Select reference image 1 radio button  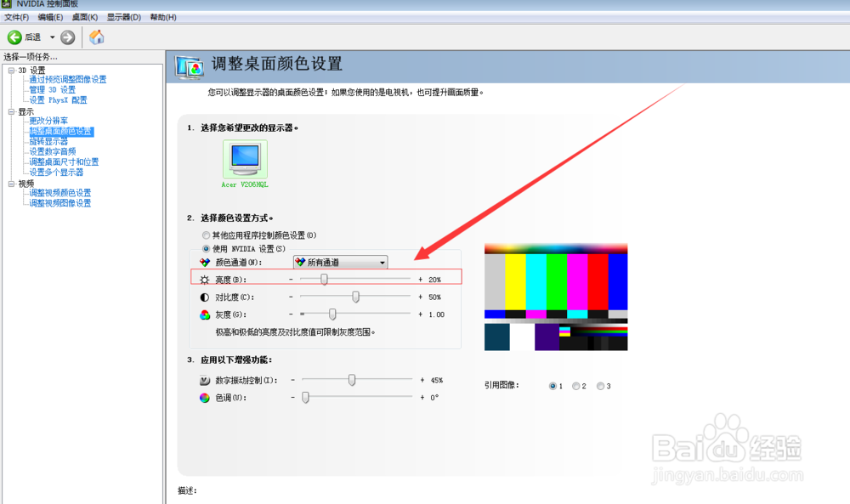(552, 386)
